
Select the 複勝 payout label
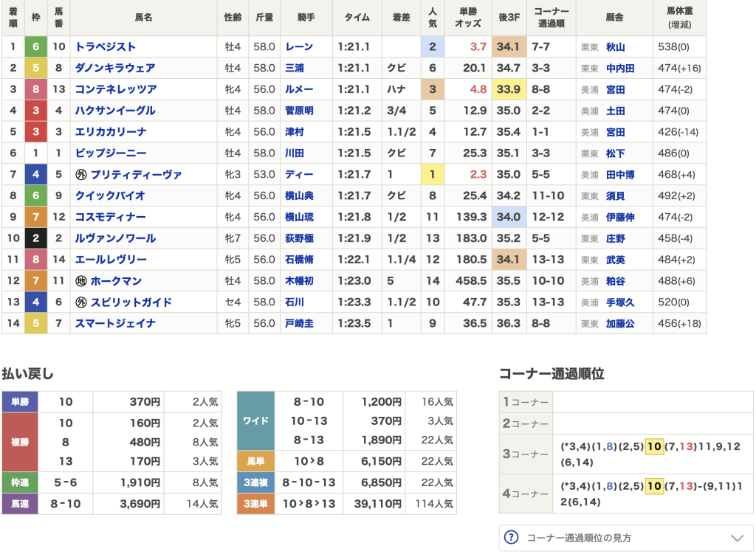pos(20,442)
